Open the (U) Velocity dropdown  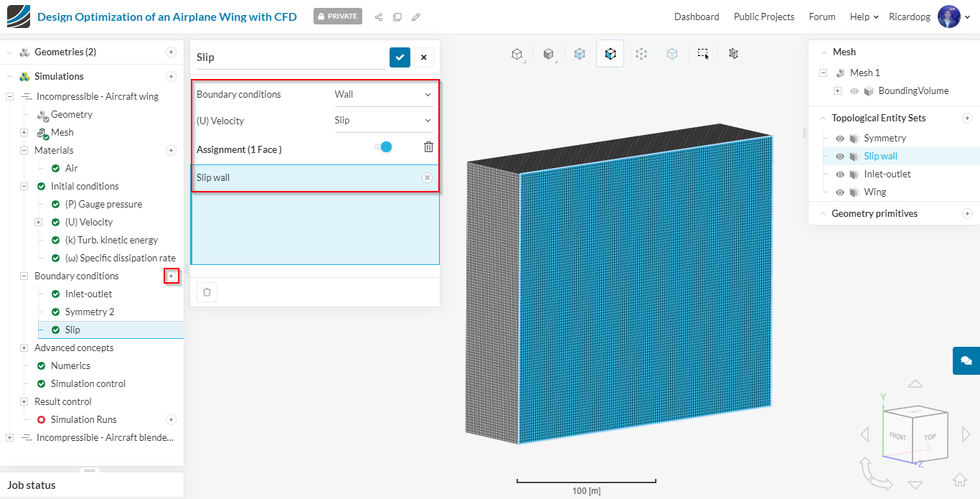(x=384, y=121)
